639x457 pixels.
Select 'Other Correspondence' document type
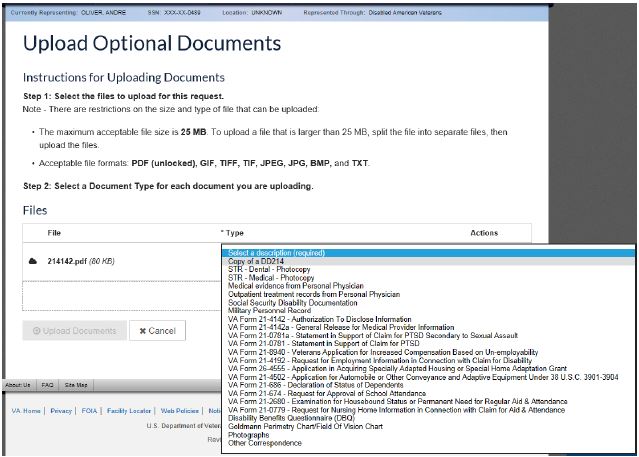(x=428, y=443)
